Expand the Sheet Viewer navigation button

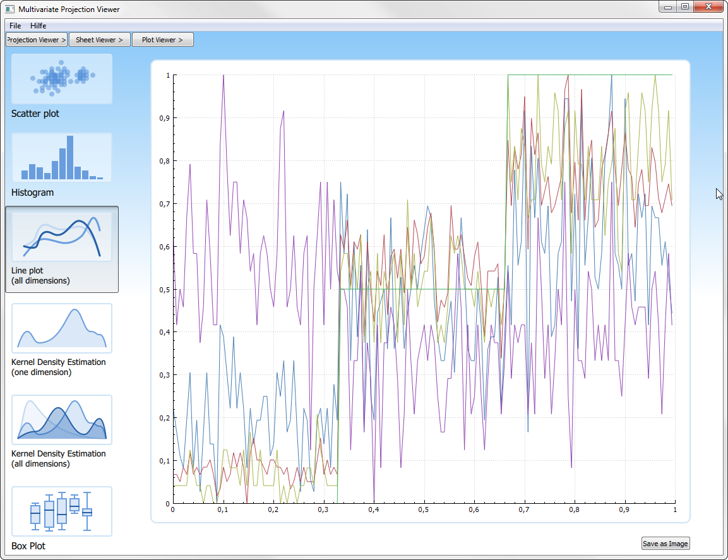(x=100, y=40)
